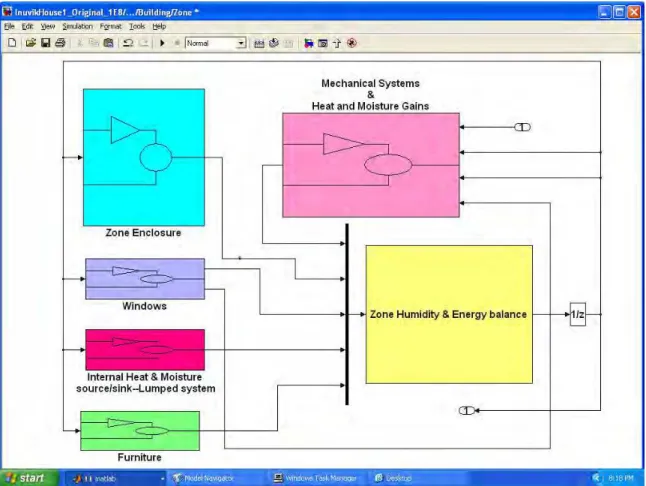
Task: Save the model with the floppy disk icon
Action: 45,42
